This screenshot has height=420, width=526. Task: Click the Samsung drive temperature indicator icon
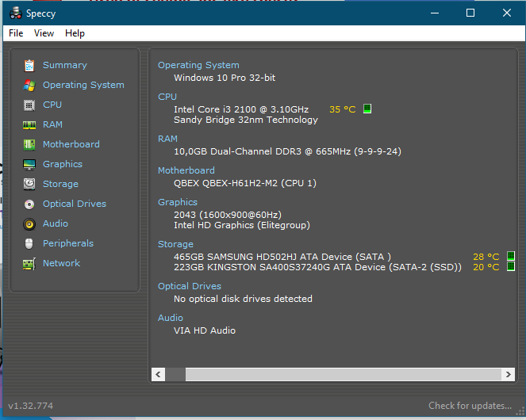point(511,256)
